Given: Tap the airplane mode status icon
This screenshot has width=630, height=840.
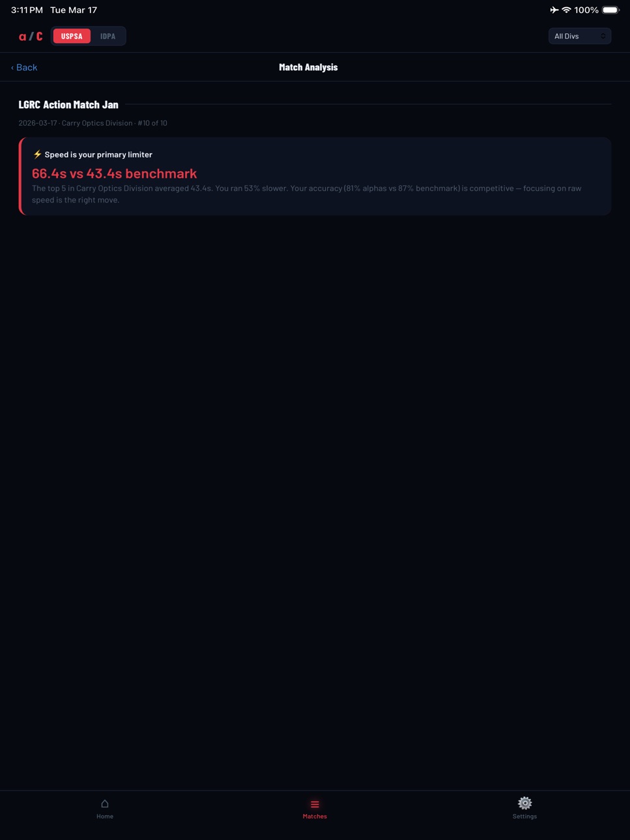Looking at the screenshot, I should tap(554, 10).
